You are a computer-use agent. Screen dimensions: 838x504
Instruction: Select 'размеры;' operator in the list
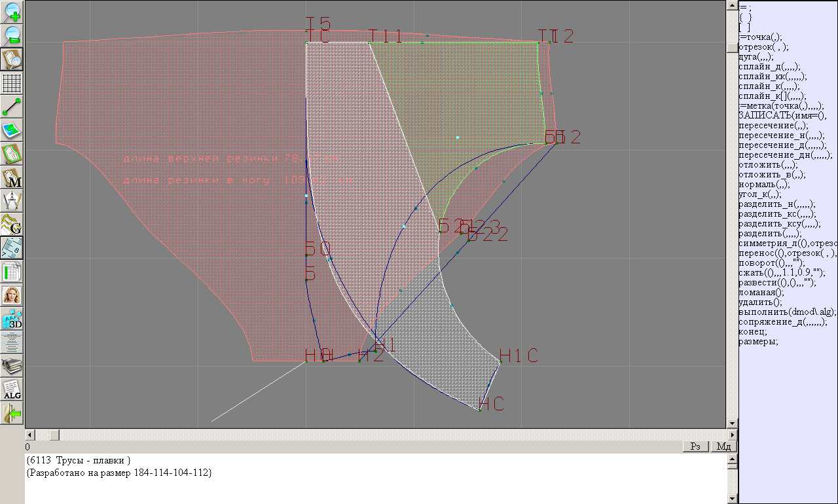point(758,342)
